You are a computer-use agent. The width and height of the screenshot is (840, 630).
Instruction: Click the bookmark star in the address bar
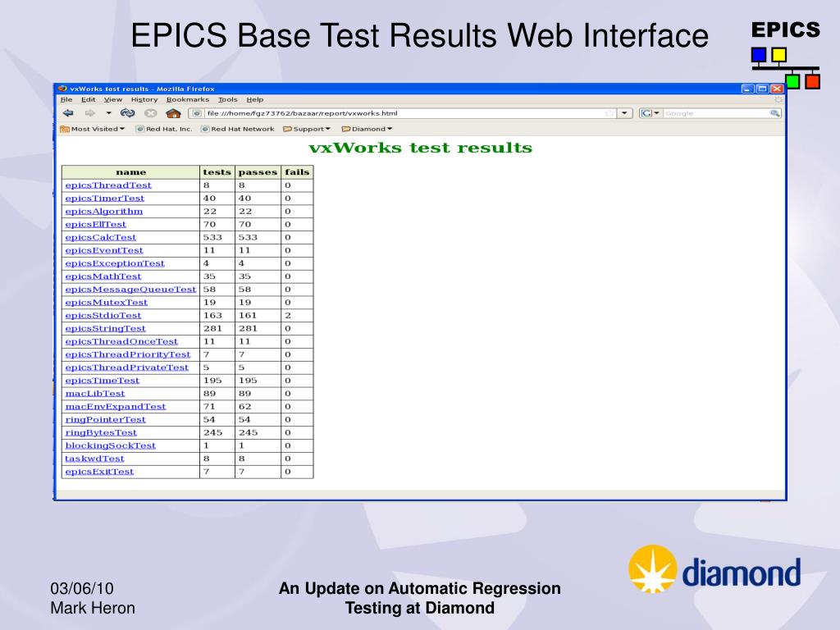tap(609, 113)
